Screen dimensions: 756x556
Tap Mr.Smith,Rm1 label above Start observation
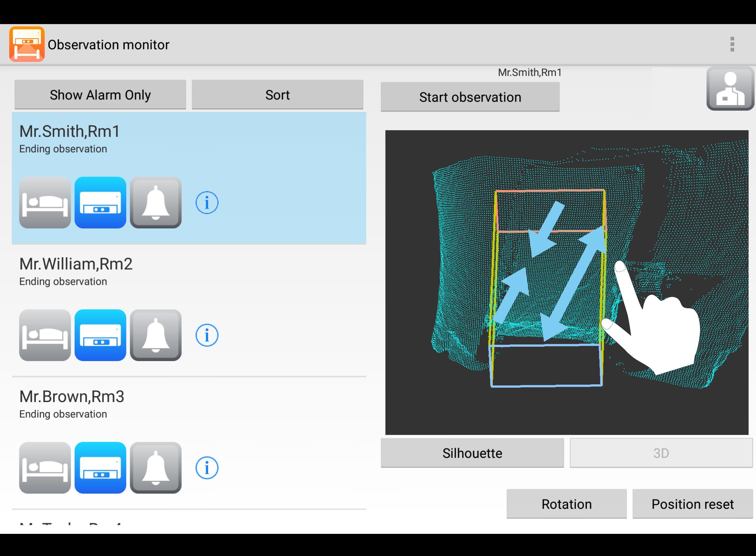click(x=530, y=72)
